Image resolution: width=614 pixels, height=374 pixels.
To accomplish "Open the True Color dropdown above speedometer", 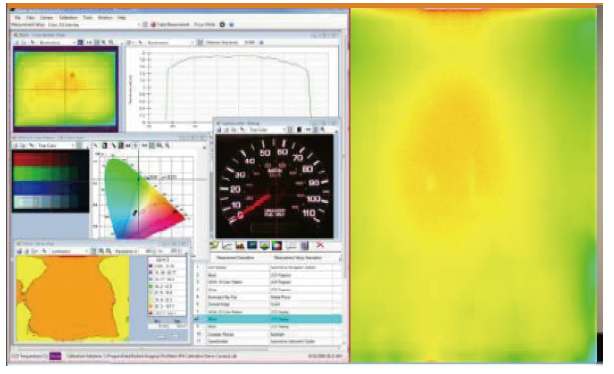I will (x=267, y=130).
